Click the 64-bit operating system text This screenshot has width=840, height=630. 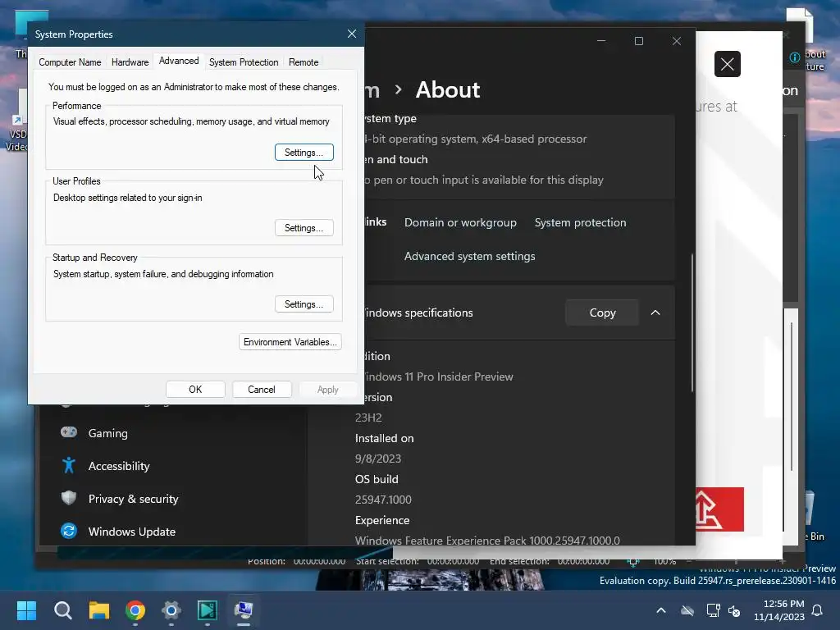pos(477,139)
